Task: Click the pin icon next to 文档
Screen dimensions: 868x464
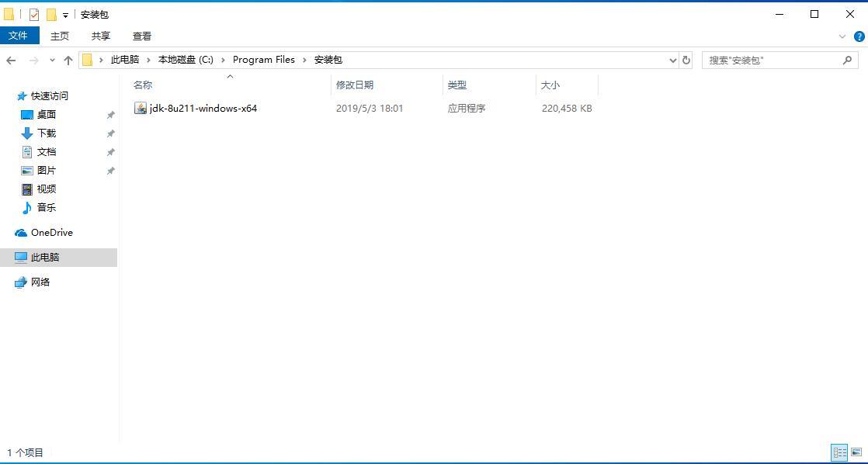Action: click(111, 152)
